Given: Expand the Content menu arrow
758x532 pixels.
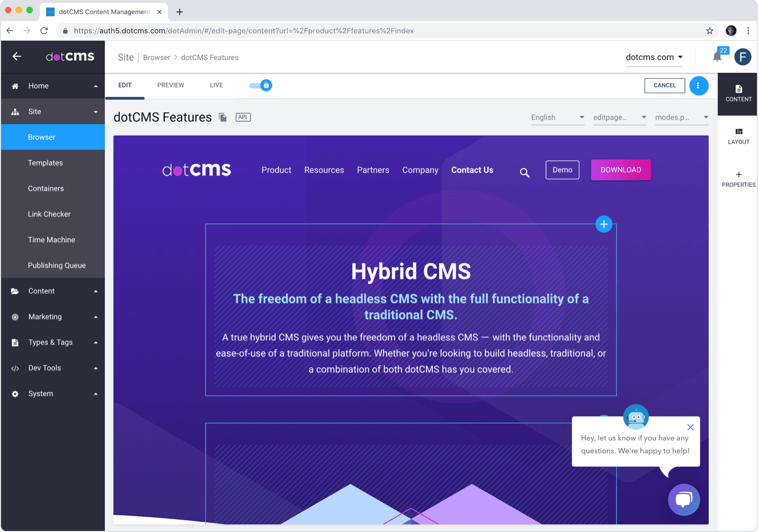Looking at the screenshot, I should [x=96, y=291].
